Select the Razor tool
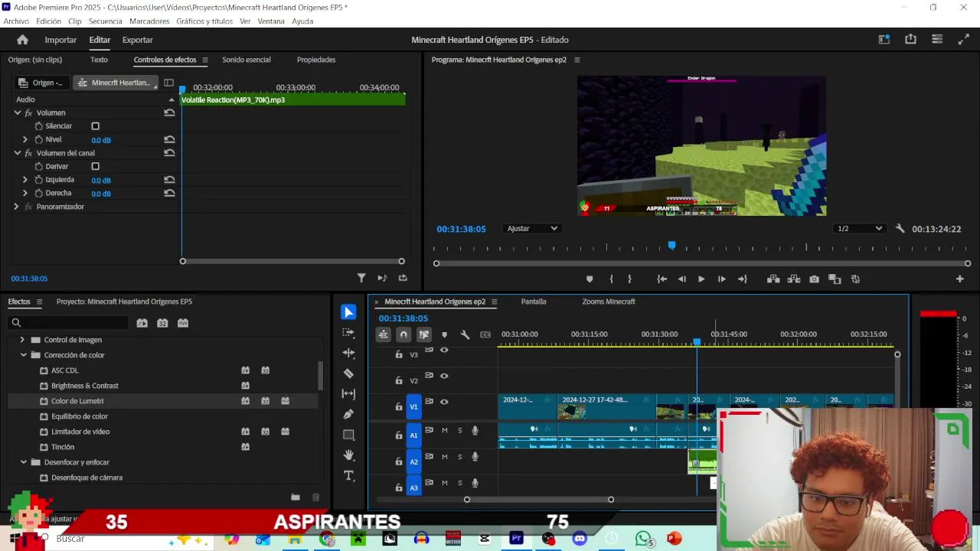The width and height of the screenshot is (980, 551). click(x=348, y=373)
